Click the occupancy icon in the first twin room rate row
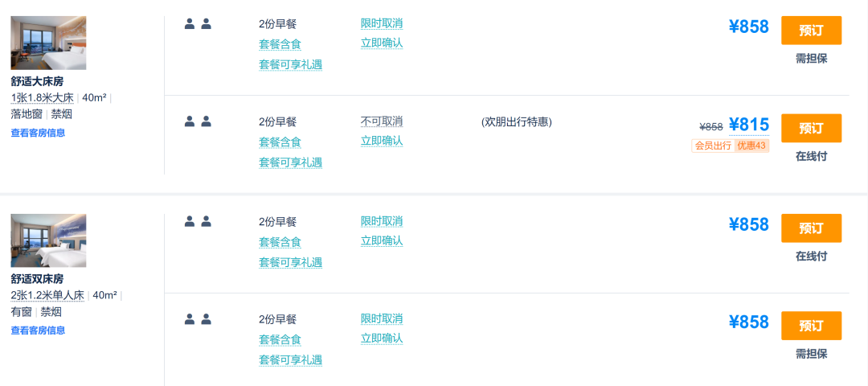The height and width of the screenshot is (386, 868). point(198,221)
